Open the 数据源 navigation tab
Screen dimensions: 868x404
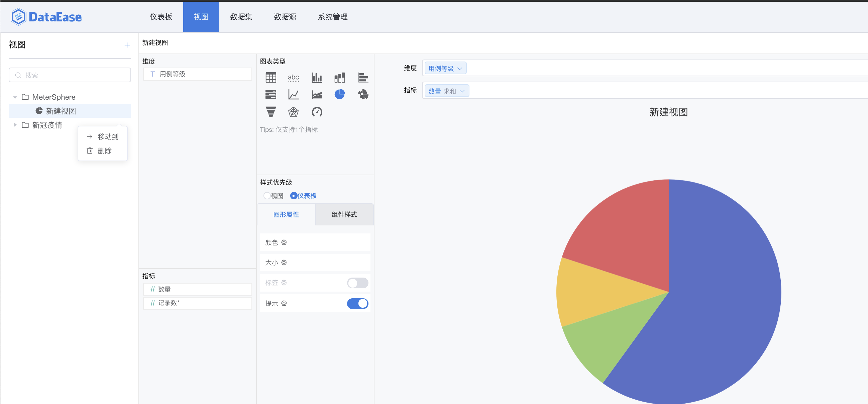click(x=285, y=17)
